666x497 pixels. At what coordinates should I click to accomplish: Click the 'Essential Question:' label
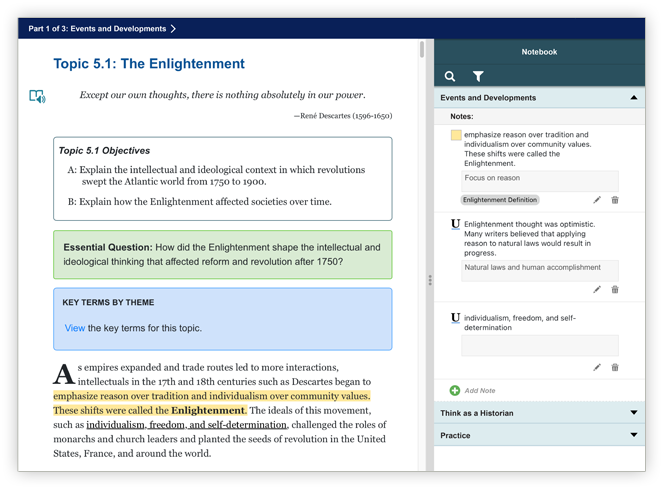click(108, 247)
